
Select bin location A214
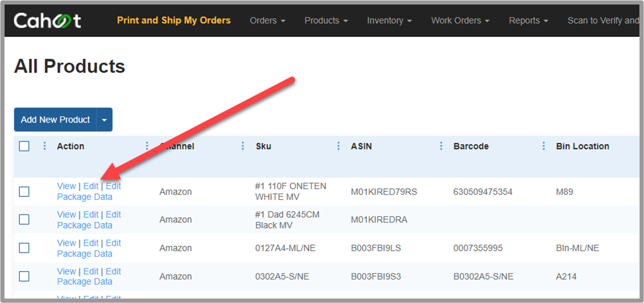pyautogui.click(x=566, y=276)
